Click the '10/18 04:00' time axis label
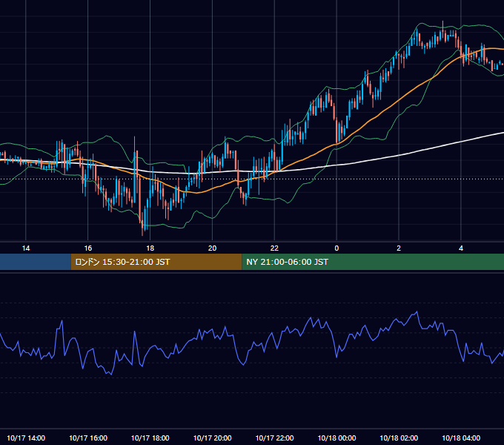Viewport: 504px width, 445px height. 461,438
